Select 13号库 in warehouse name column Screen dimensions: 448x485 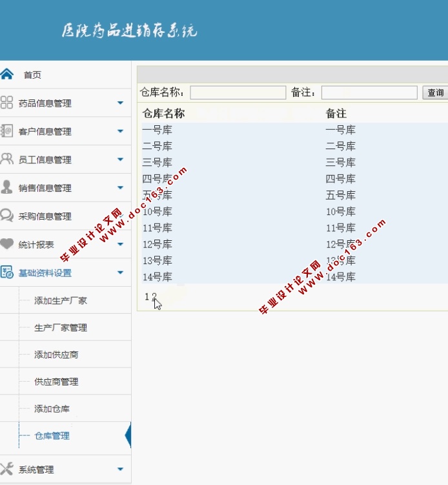157,261
